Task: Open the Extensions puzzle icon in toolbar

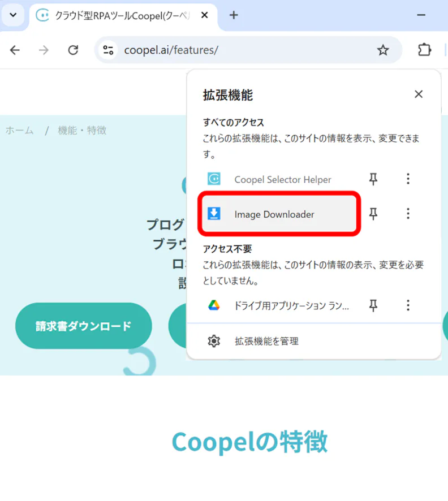Action: (x=424, y=50)
